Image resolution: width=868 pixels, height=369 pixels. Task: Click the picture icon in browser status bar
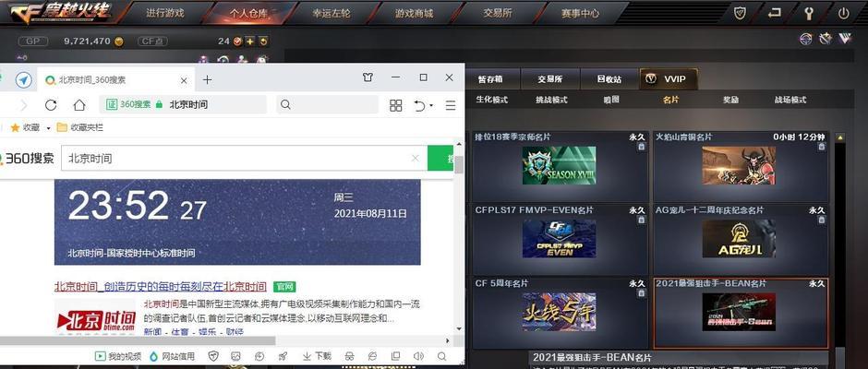[x=235, y=356]
